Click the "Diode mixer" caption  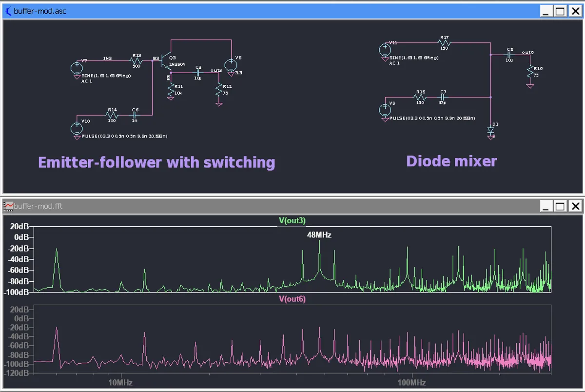[451, 161]
